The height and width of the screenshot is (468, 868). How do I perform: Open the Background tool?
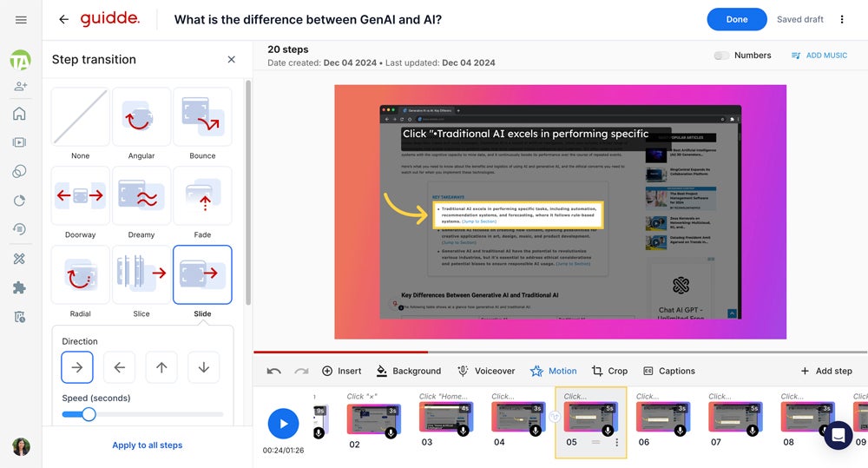click(x=409, y=371)
